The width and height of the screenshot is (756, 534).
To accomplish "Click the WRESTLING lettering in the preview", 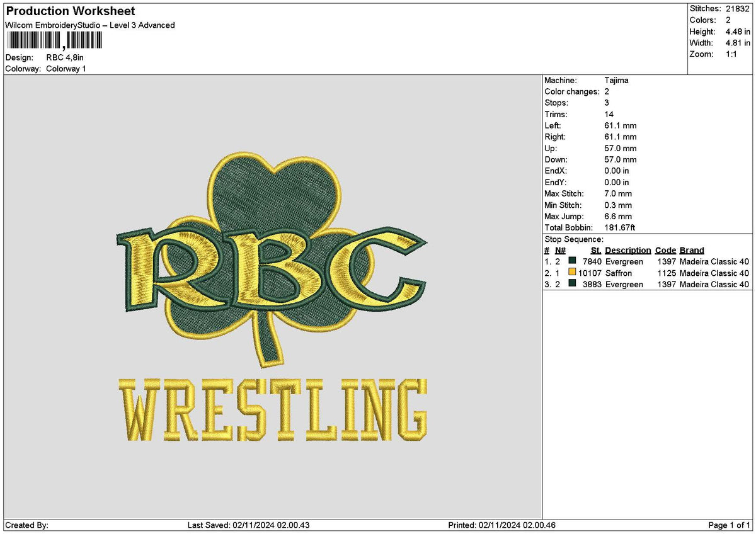I will (x=274, y=406).
